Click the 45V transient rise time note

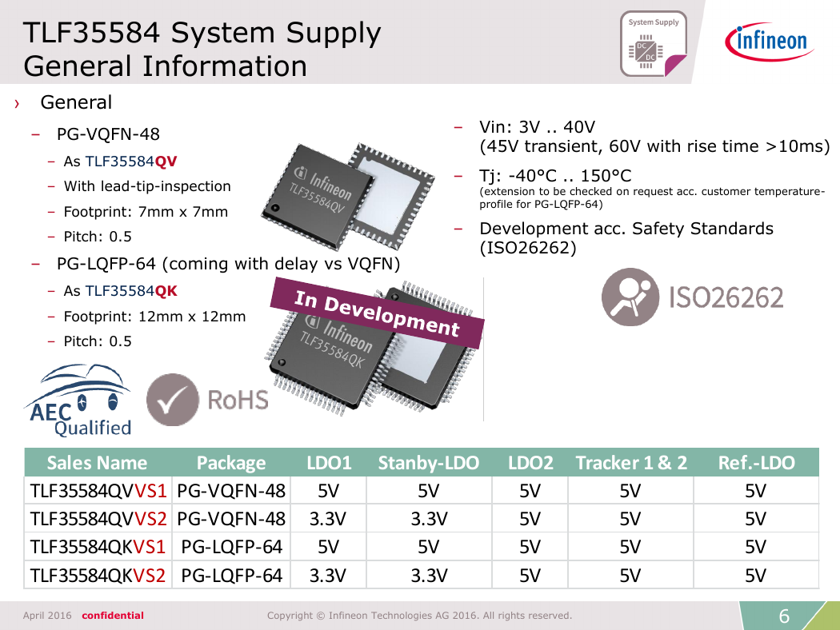click(654, 146)
